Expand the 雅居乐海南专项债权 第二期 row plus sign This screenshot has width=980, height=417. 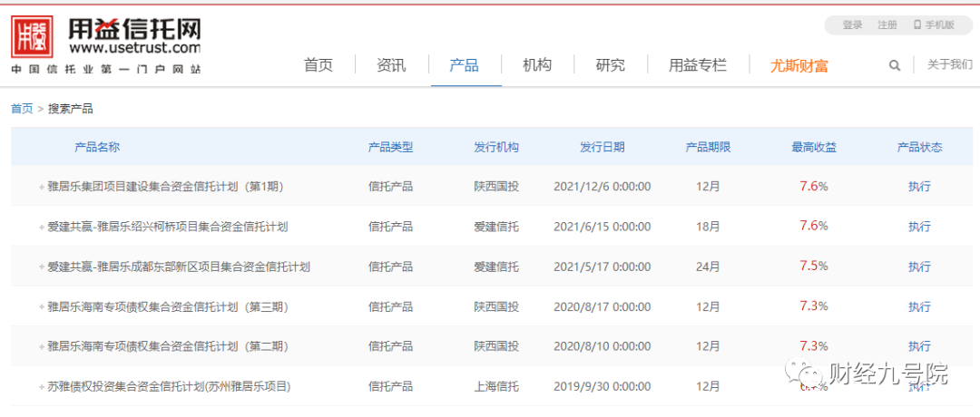tap(42, 346)
